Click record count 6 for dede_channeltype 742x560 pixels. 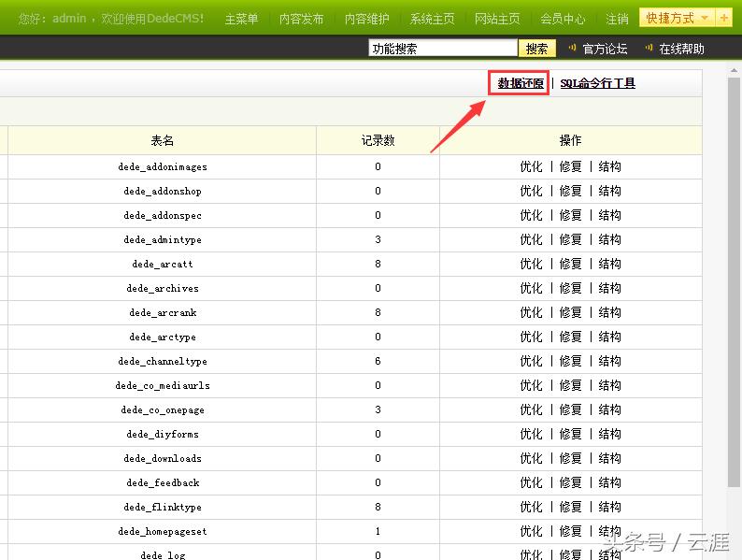click(378, 361)
